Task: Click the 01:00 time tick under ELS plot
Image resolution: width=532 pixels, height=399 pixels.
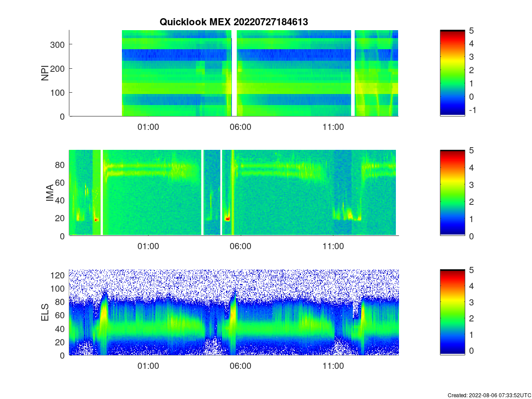Action: point(148,366)
